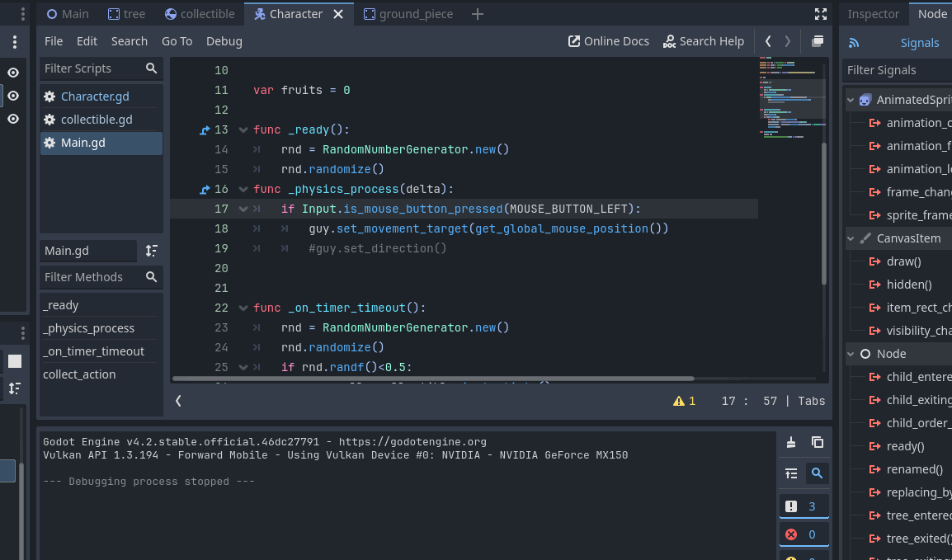Float the script editor using panel icon

click(x=817, y=40)
